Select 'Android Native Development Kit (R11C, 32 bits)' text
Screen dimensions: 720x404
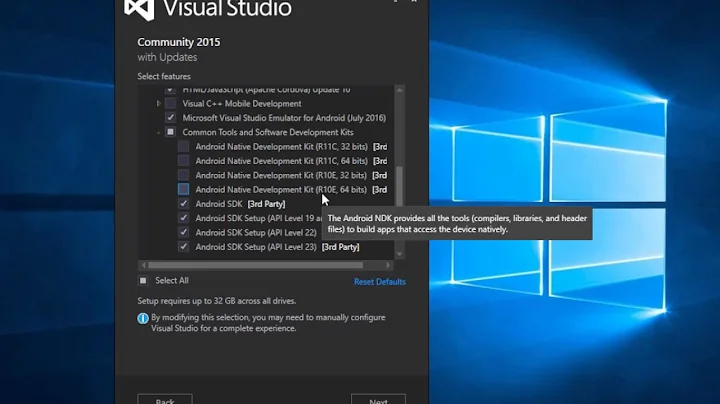click(x=281, y=146)
